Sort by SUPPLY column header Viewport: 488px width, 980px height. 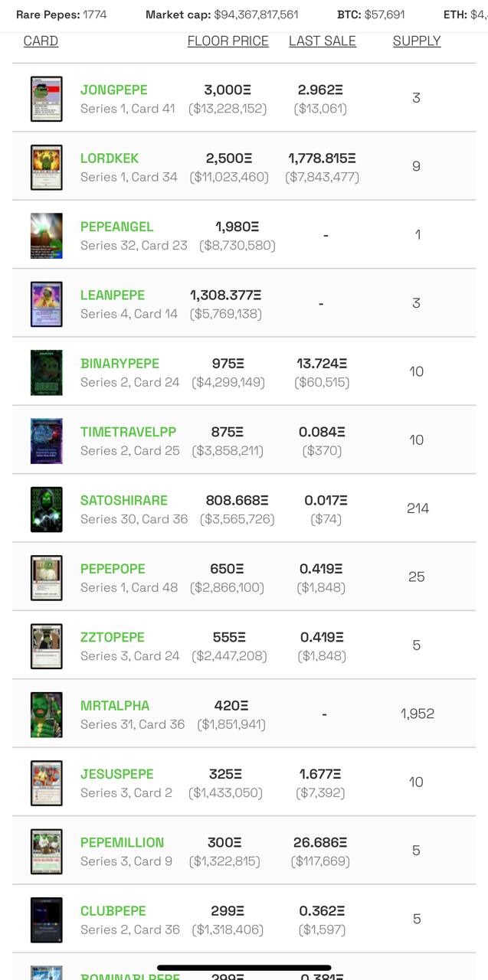tap(417, 41)
